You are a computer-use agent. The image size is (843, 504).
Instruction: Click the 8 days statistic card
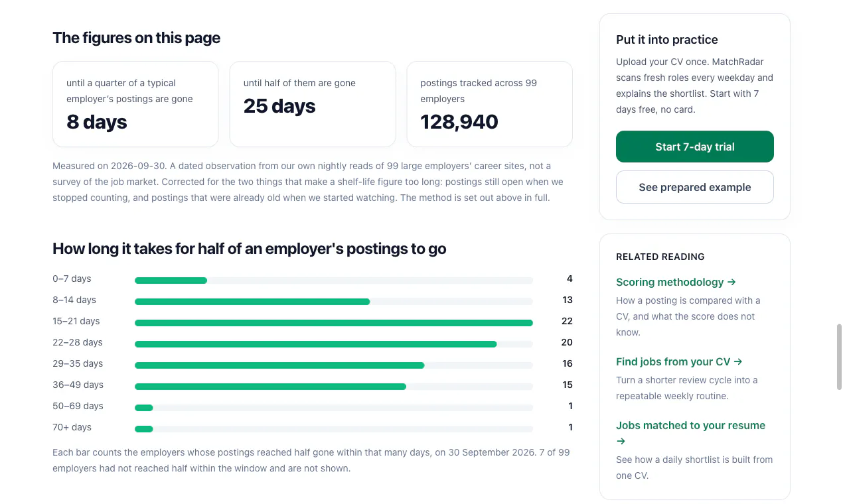pos(135,104)
